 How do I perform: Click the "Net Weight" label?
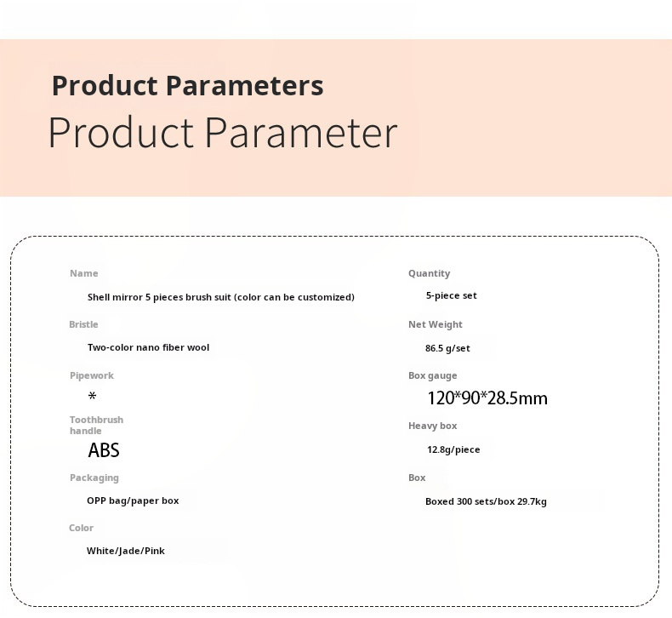pos(435,324)
